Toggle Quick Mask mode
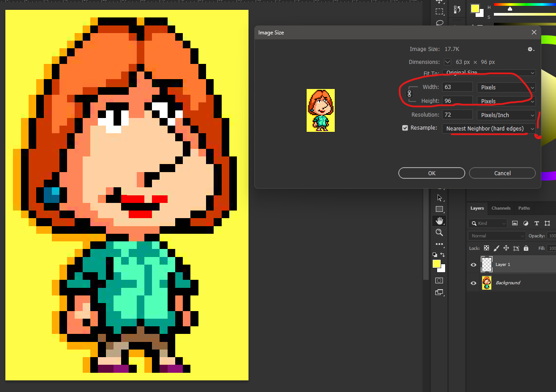556x392 pixels. pyautogui.click(x=439, y=280)
